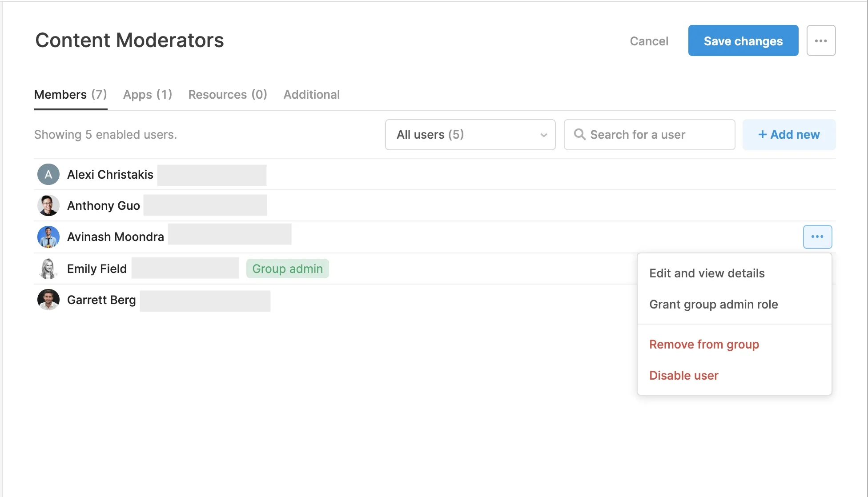Open the page-level more options ellipsis
The width and height of the screenshot is (868, 497).
click(x=821, y=40)
